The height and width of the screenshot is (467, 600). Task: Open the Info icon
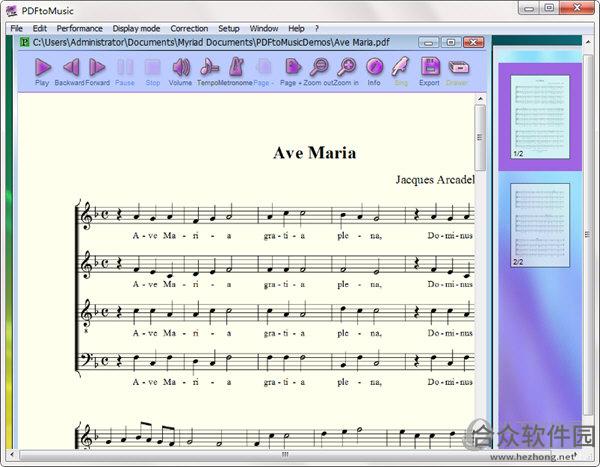tap(374, 67)
